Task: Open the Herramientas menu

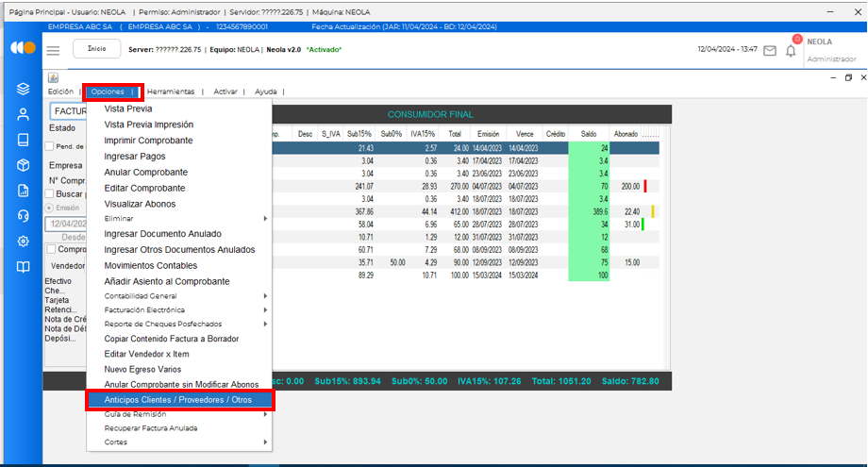Action: coord(171,92)
